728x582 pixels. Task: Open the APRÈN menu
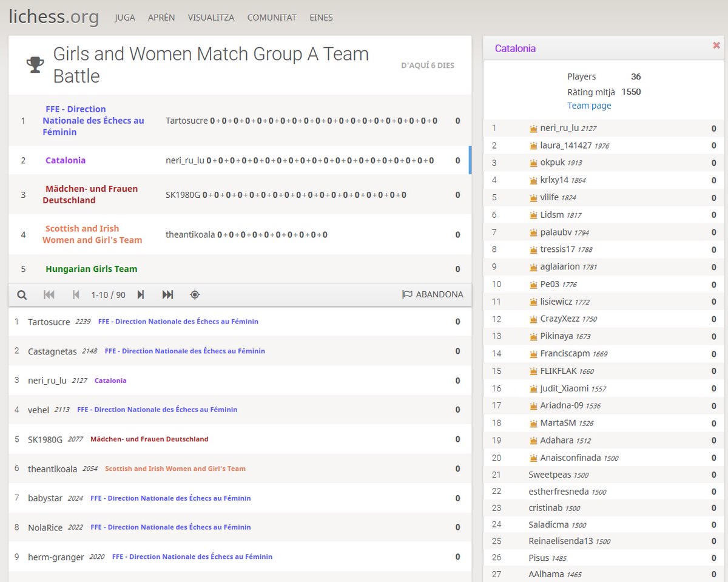161,18
